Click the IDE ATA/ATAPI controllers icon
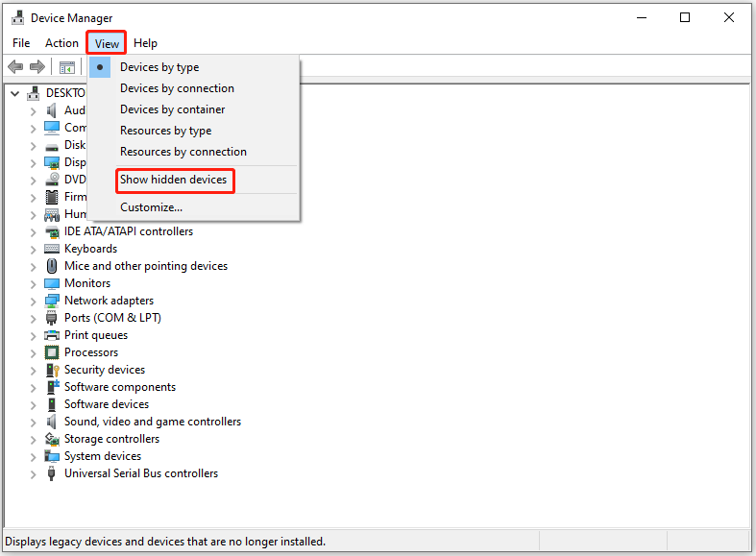The width and height of the screenshot is (756, 556). (52, 231)
